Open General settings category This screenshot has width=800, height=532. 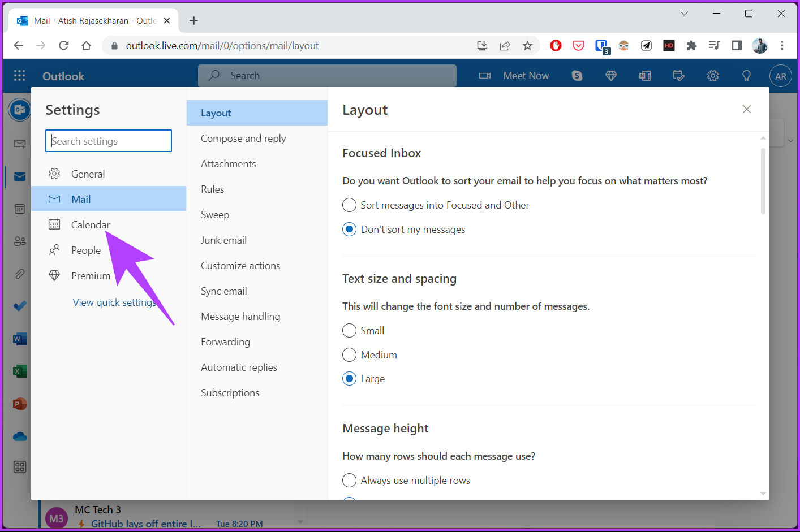tap(109, 174)
